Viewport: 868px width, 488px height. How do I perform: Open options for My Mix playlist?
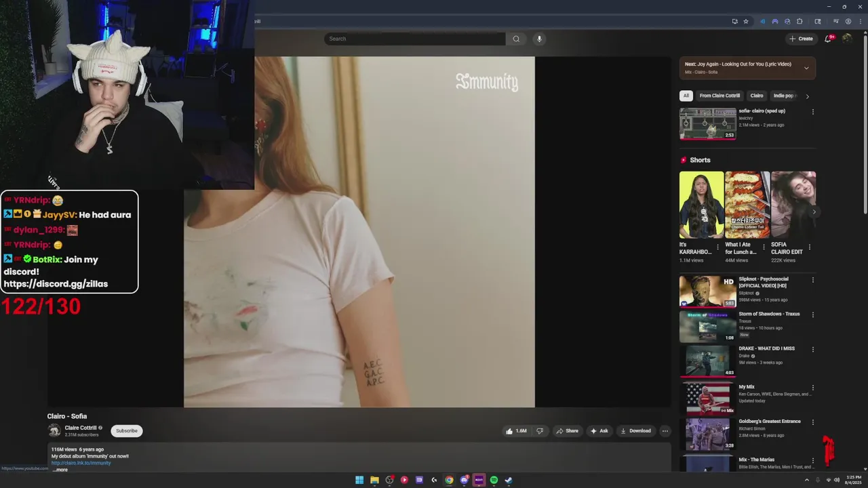[x=813, y=388]
